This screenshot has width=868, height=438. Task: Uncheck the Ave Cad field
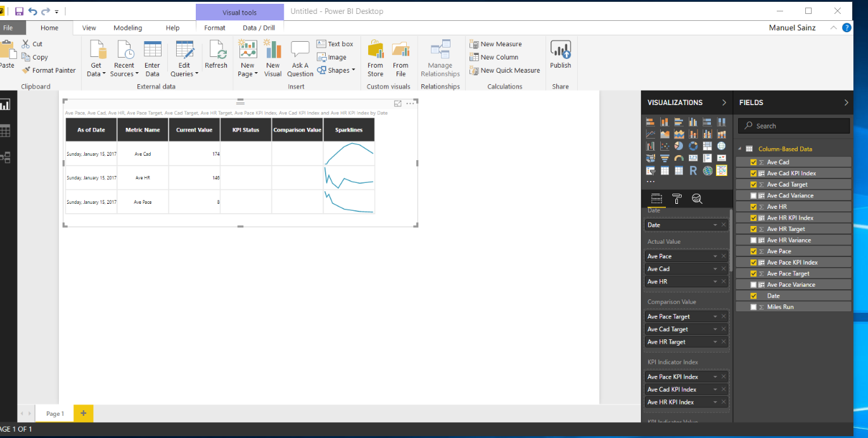click(753, 162)
